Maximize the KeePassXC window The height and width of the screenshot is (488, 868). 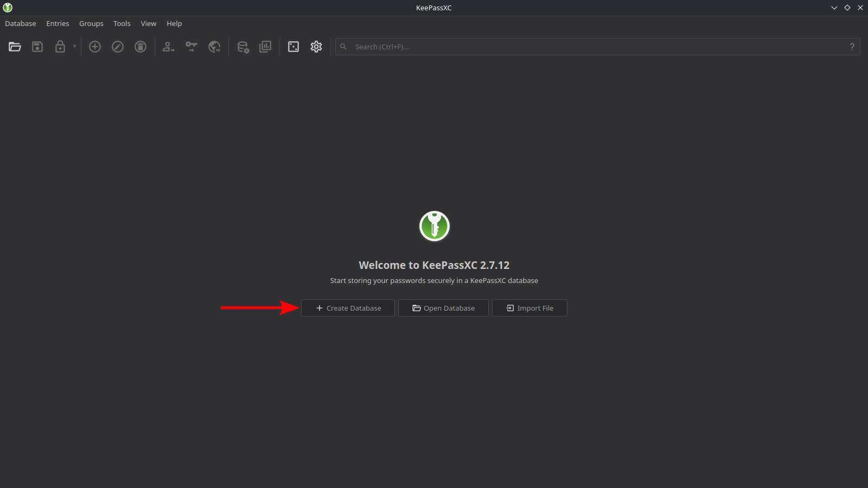point(847,8)
